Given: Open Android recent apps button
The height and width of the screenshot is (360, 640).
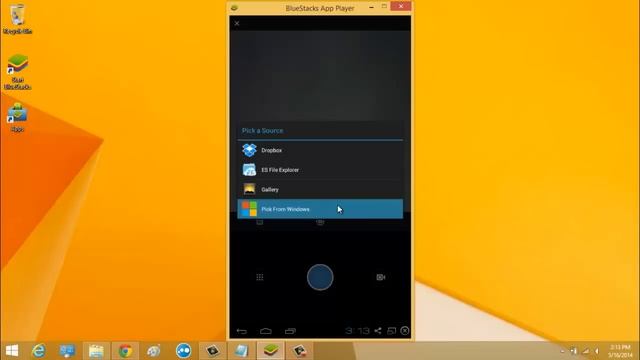Looking at the screenshot, I should click(x=290, y=331).
